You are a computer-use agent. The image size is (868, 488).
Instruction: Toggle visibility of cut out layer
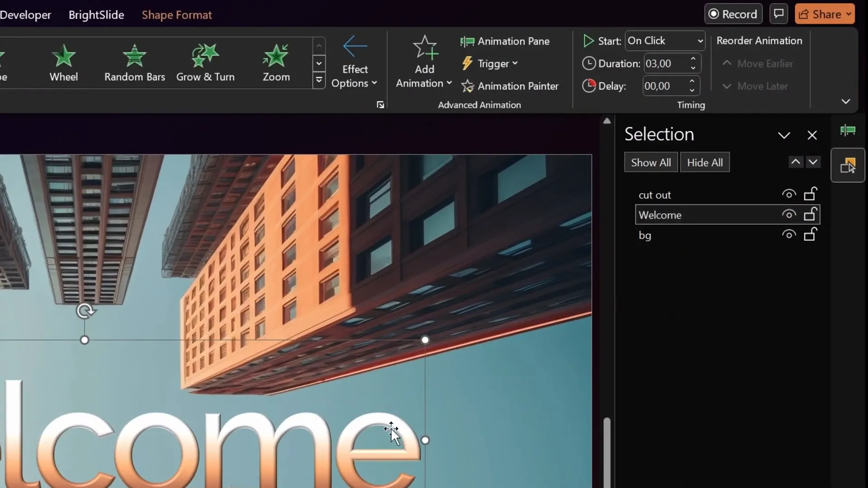789,194
